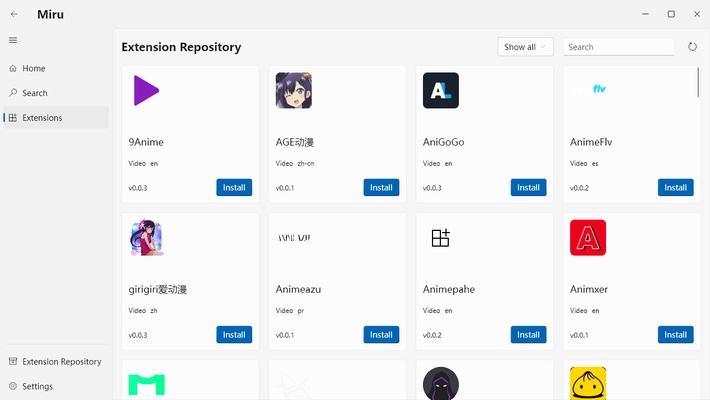Install the Animeazu extension
Image resolution: width=710 pixels, height=400 pixels.
click(381, 334)
